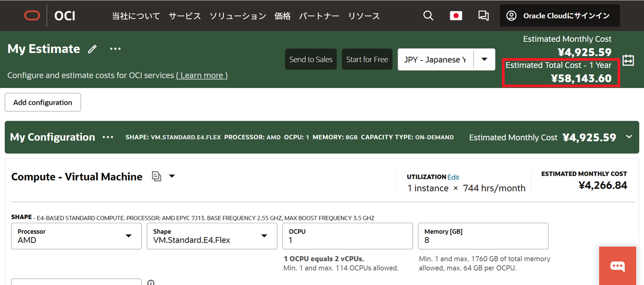Click the currency dropdown arrow button
644x285 pixels.
tap(485, 60)
